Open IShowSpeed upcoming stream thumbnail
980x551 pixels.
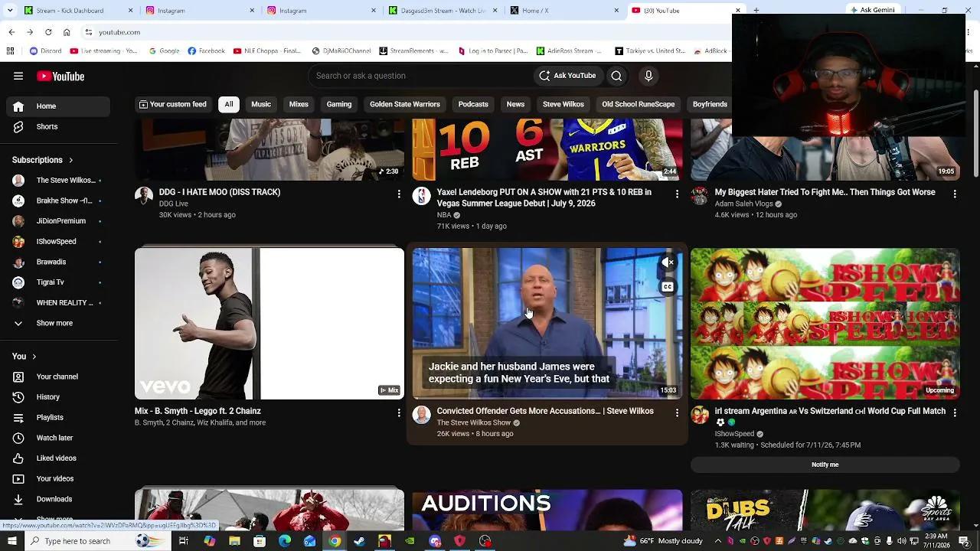point(825,323)
